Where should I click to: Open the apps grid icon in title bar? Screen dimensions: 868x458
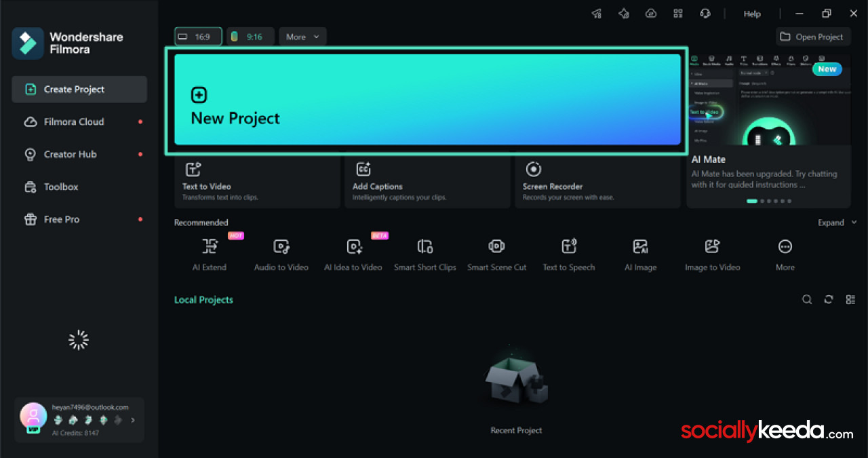tap(678, 14)
